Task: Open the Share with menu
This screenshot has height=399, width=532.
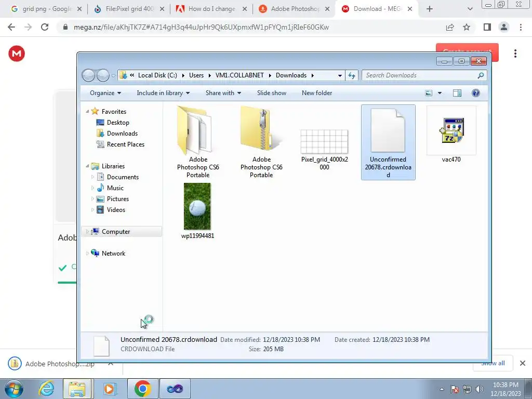Action: pyautogui.click(x=223, y=93)
